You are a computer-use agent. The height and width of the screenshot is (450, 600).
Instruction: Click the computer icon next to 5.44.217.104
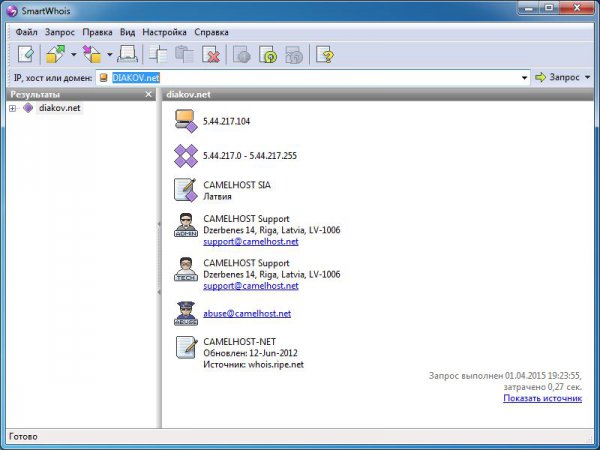[x=186, y=121]
